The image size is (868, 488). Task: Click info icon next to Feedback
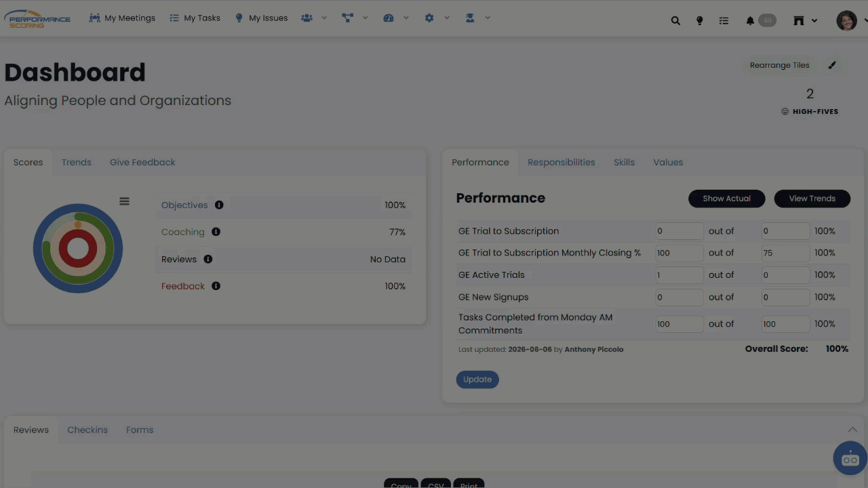pos(216,286)
